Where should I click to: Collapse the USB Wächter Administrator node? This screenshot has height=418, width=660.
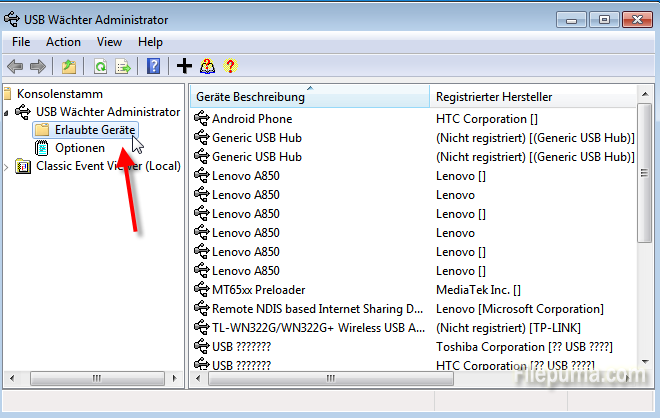pos(7,112)
